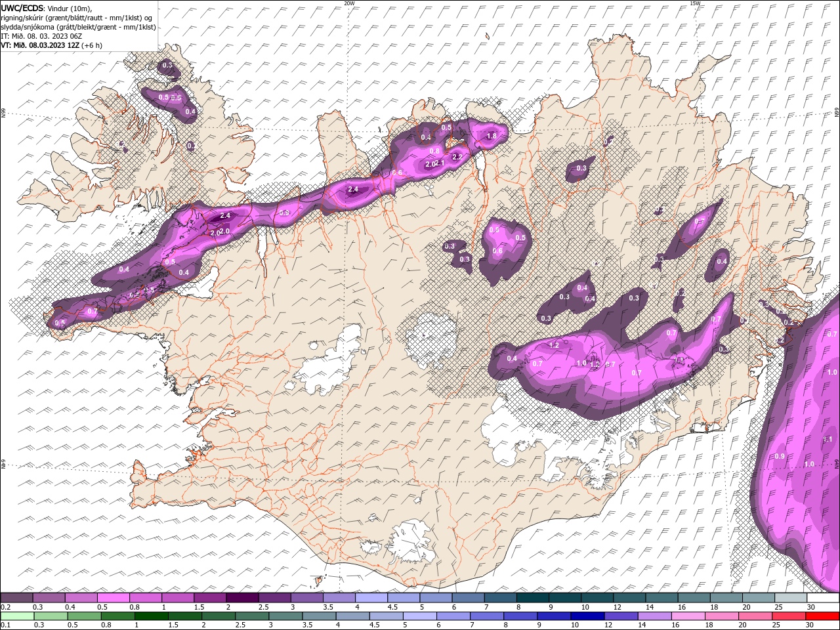840x630 pixels.
Task: Pick the darkest purple swatch labeled 2
Action: [242, 598]
